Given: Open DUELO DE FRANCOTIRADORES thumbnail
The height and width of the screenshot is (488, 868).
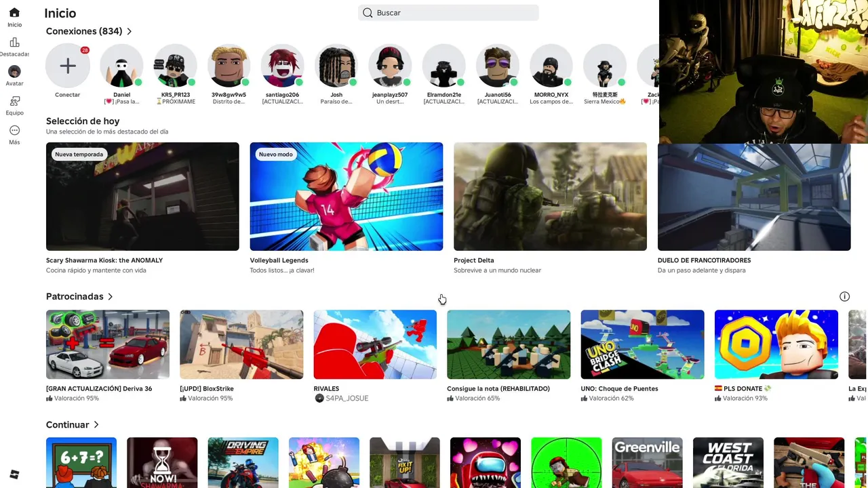Looking at the screenshot, I should (x=754, y=197).
